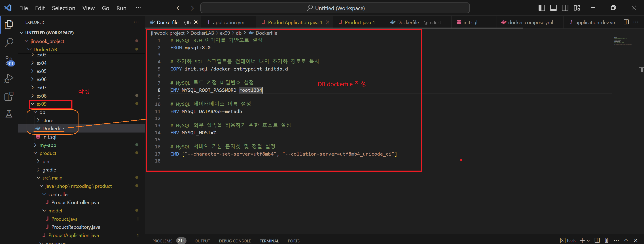Screen dimensions: 644x244
Task: Toggle Primary Side Bar visibility
Action: point(542,8)
